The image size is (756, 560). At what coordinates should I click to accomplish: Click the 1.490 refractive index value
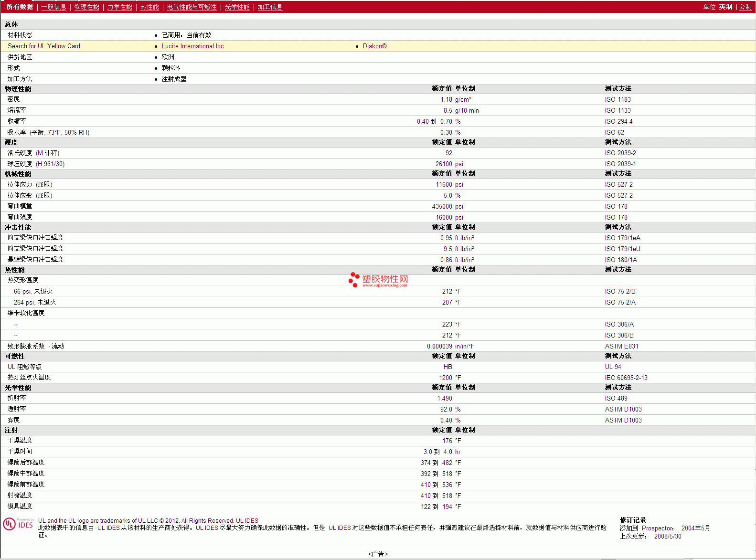click(x=445, y=398)
